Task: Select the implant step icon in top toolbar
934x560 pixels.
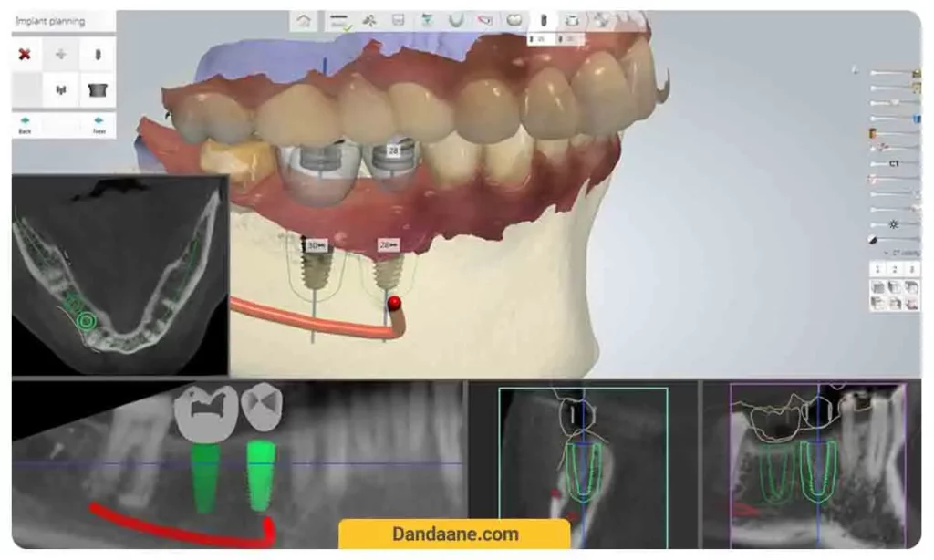Action: [x=543, y=20]
